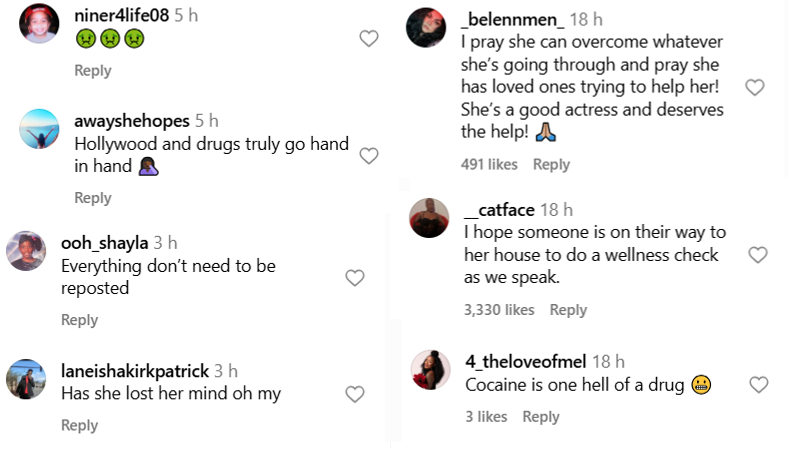Heart __catface's wellness check comment

pyautogui.click(x=758, y=255)
